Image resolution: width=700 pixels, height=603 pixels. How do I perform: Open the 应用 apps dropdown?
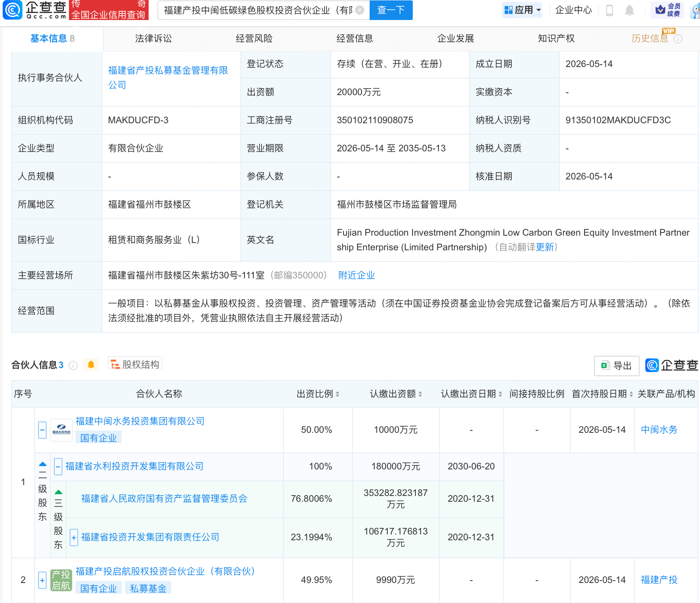pyautogui.click(x=522, y=10)
